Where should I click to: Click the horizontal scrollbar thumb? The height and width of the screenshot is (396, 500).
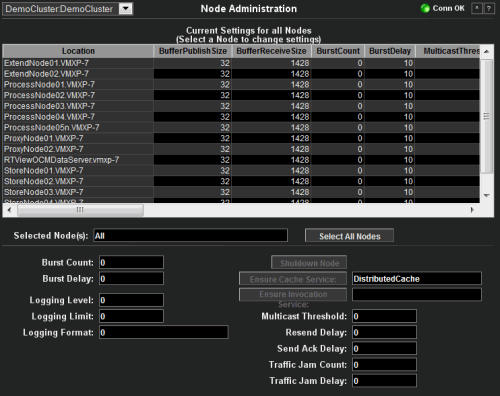[x=80, y=210]
